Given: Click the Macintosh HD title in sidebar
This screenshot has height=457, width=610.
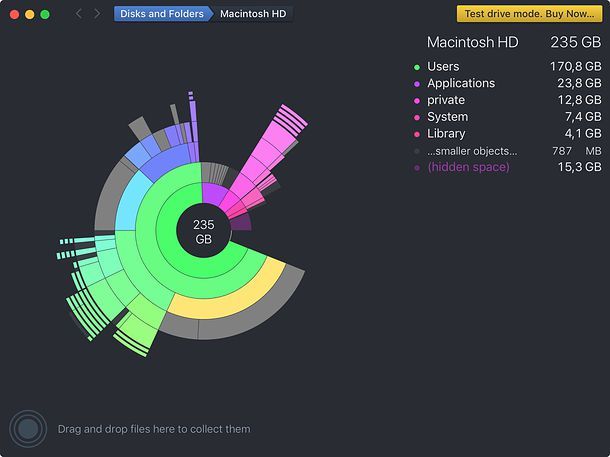Looking at the screenshot, I should [x=472, y=42].
